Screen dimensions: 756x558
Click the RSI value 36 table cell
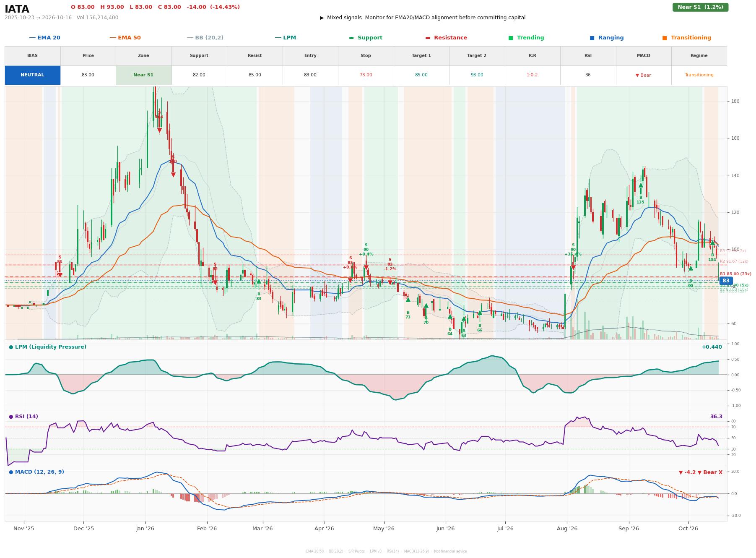click(588, 75)
